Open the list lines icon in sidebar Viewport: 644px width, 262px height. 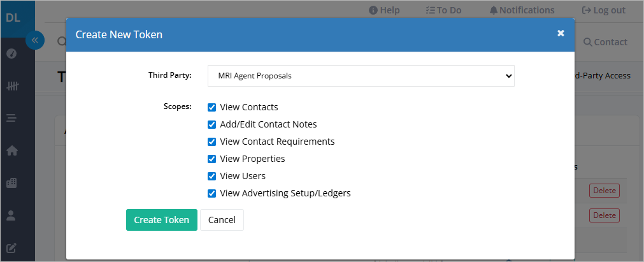(12, 119)
